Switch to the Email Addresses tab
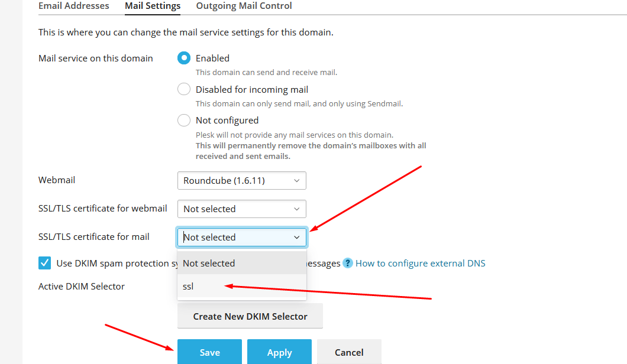627x364 pixels. coord(74,6)
